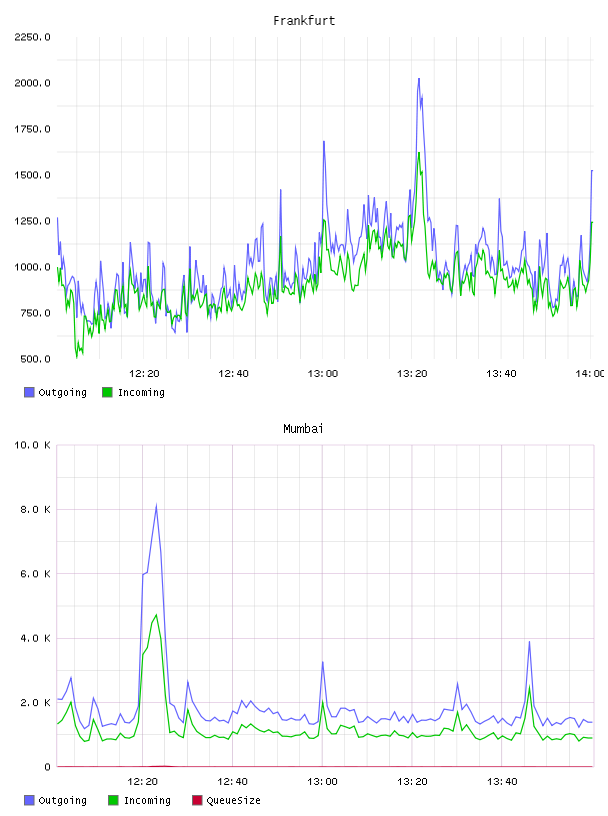Click the red QueueSize swatch in Mumbai legend

pos(197,800)
